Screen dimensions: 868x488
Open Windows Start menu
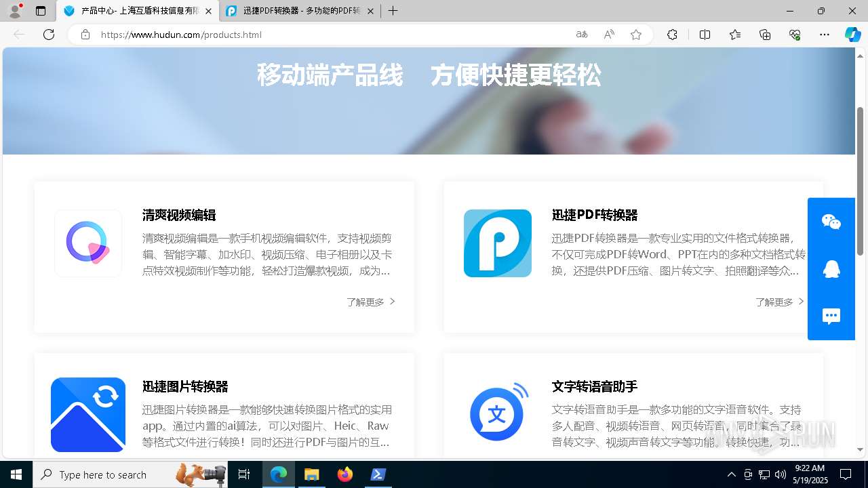16,474
